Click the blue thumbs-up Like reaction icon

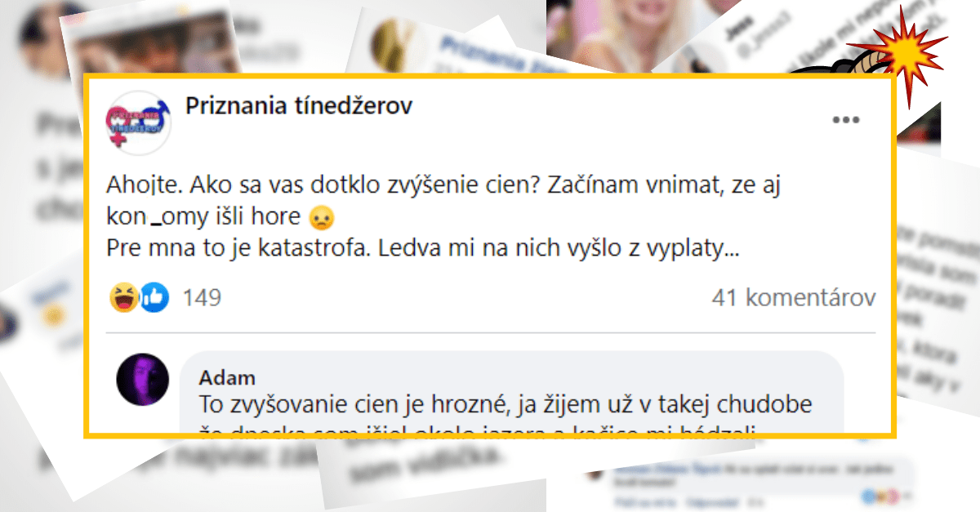[154, 298]
